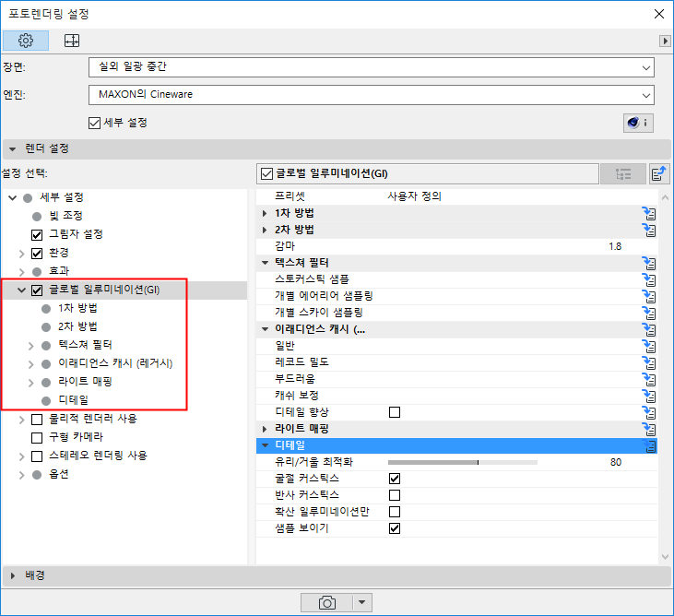Expand 라이트 매핑 group in right panel

point(265,429)
